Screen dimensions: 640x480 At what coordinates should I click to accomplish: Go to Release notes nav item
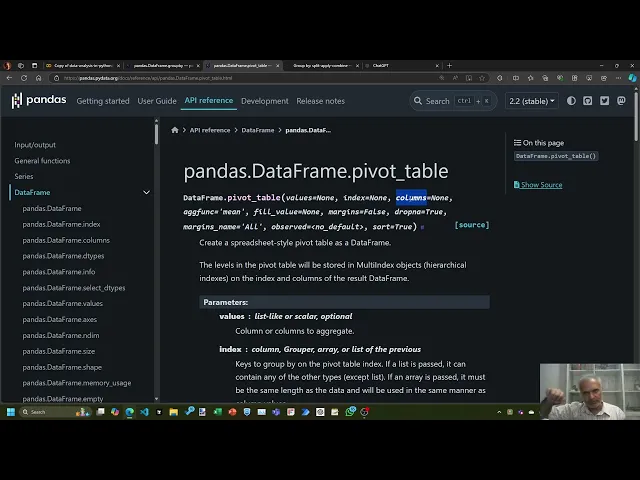[x=320, y=101]
